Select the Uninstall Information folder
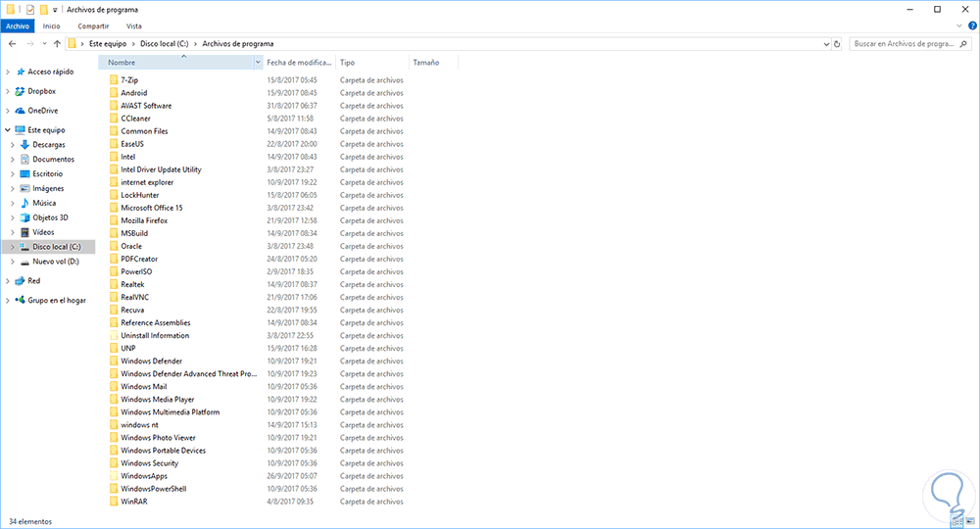The image size is (980, 529). pos(155,335)
